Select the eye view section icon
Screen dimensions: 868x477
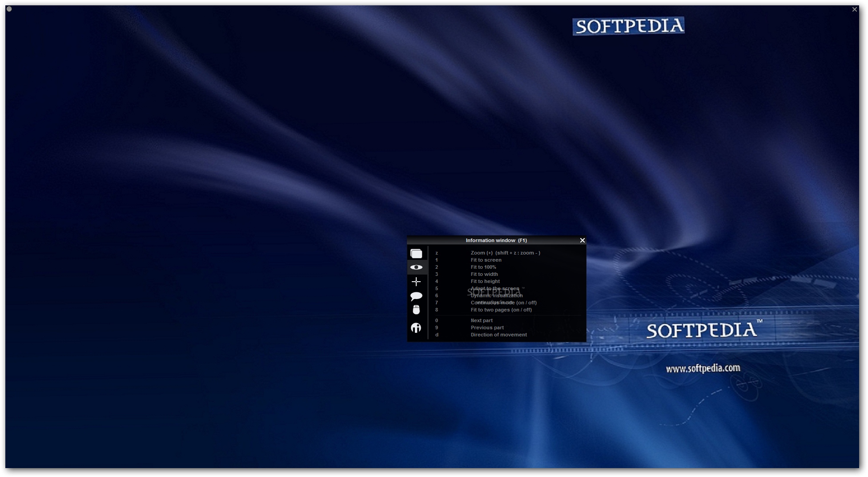click(416, 267)
